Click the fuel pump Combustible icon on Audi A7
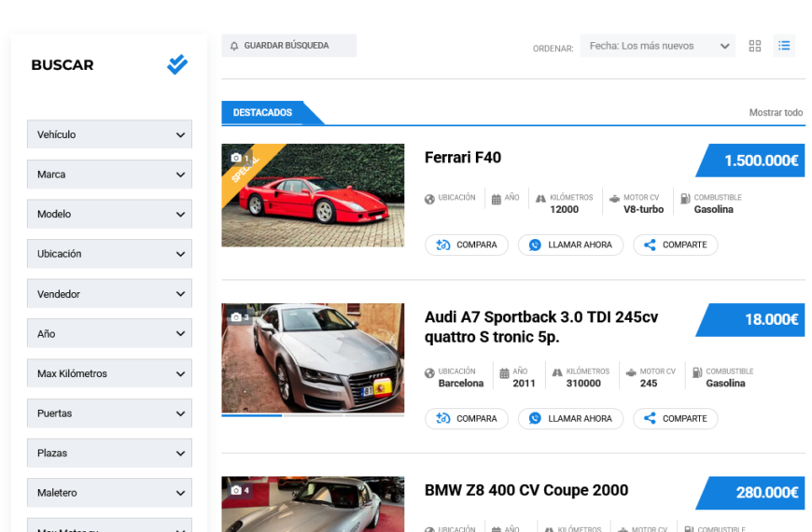The image size is (812, 532). click(697, 372)
